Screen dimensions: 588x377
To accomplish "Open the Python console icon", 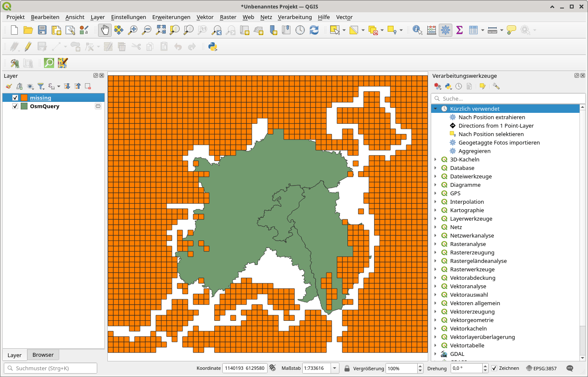I will 213,46.
